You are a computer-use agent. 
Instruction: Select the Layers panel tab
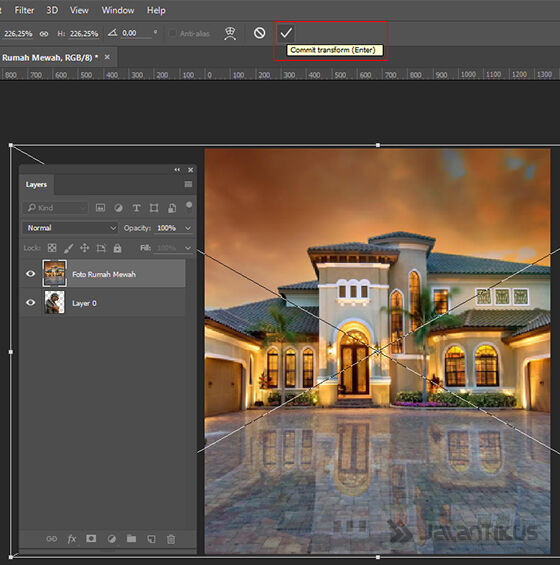pos(36,184)
